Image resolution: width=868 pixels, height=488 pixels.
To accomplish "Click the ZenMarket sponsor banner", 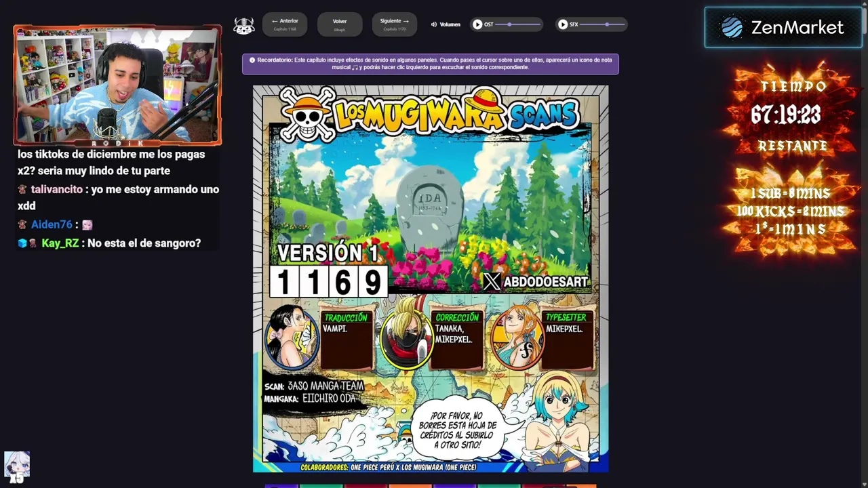I will (783, 28).
